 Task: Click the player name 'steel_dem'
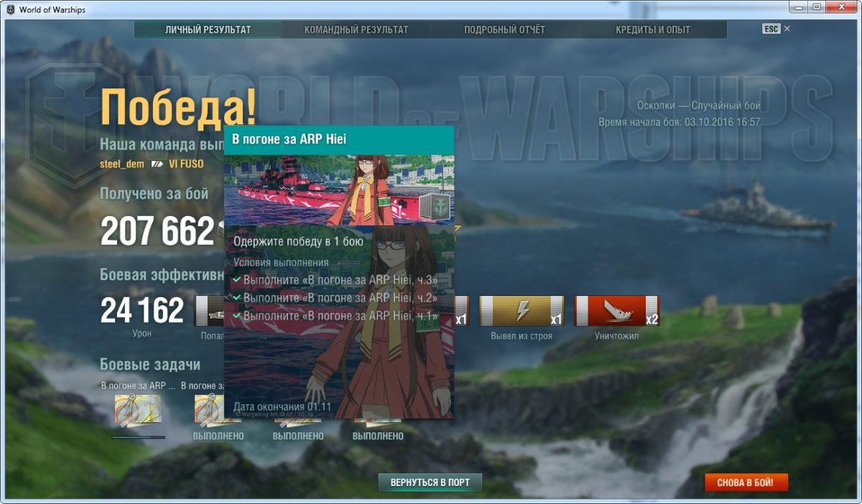122,164
